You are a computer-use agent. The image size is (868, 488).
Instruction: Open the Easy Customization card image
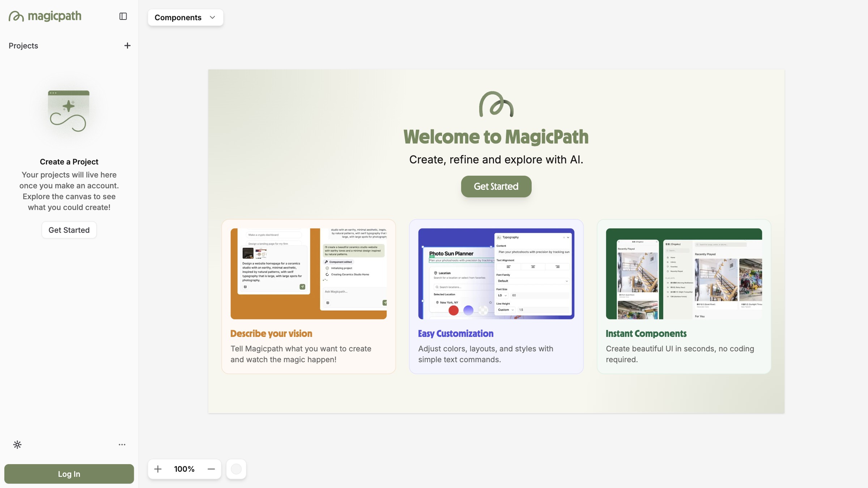(x=496, y=274)
